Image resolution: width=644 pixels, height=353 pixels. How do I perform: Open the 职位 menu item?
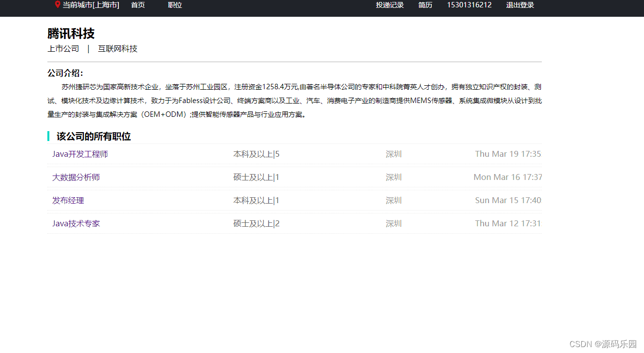coord(175,5)
